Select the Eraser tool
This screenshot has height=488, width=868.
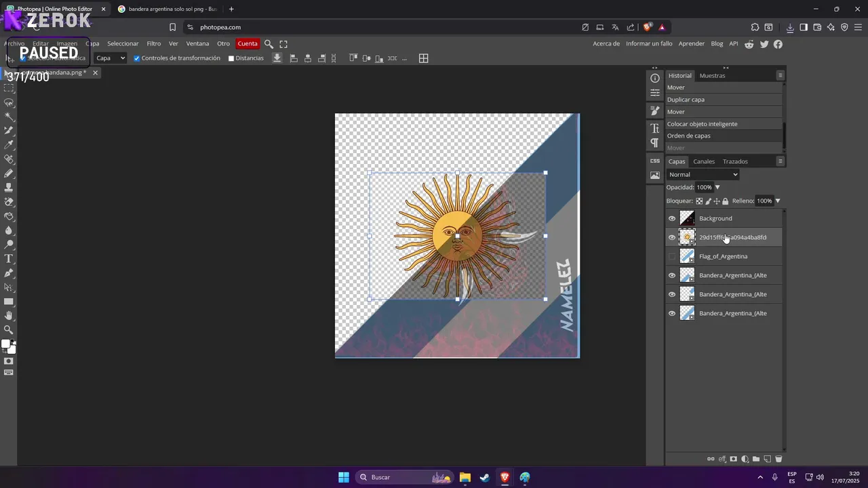(x=9, y=202)
